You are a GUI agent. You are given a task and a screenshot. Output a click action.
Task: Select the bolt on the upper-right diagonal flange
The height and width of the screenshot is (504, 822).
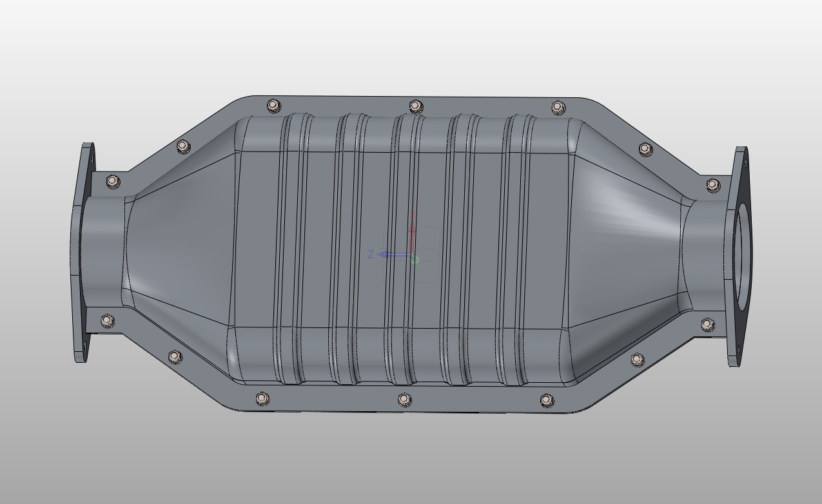645,150
